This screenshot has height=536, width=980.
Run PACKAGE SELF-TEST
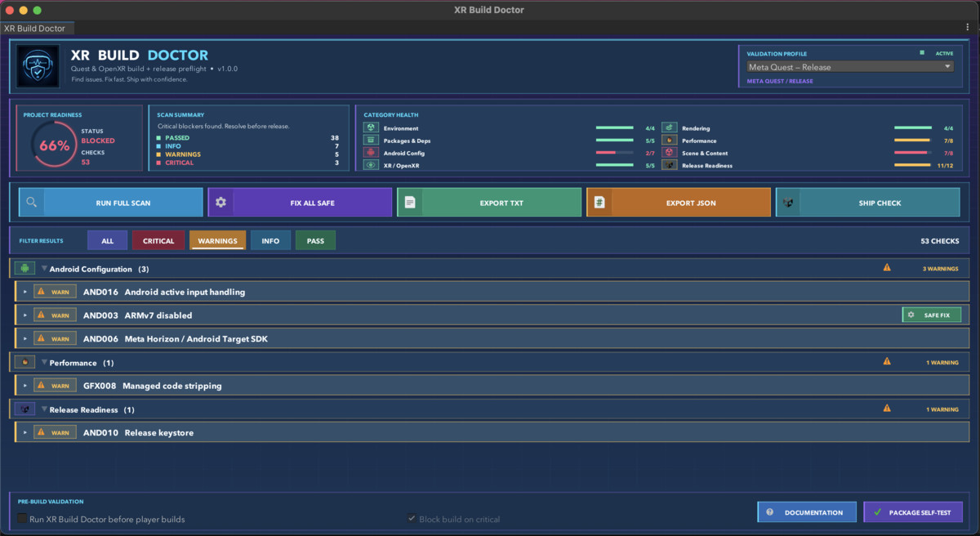tap(913, 512)
